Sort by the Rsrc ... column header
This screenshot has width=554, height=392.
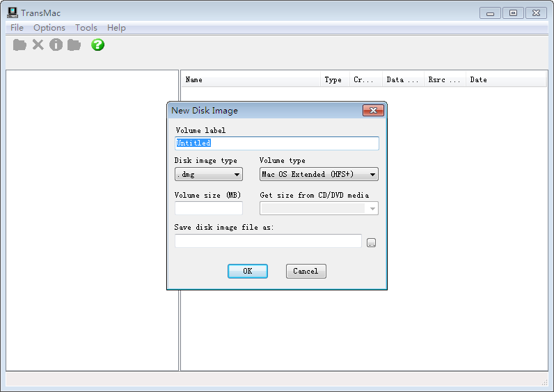[445, 80]
